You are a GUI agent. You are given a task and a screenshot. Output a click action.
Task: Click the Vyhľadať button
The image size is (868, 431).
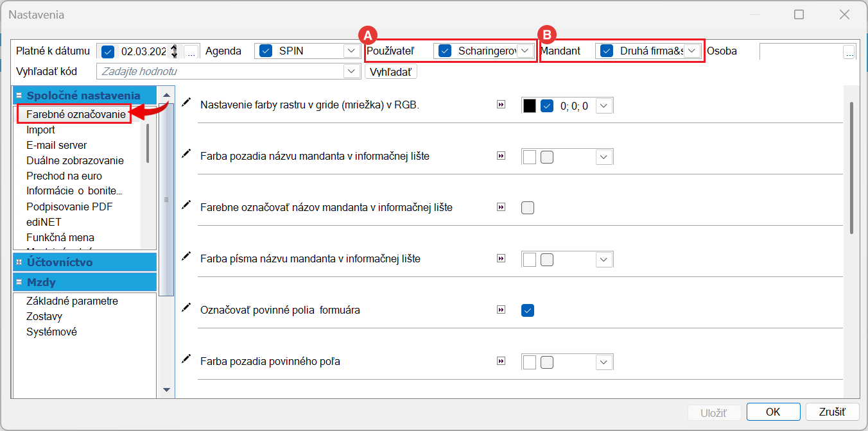pyautogui.click(x=391, y=72)
